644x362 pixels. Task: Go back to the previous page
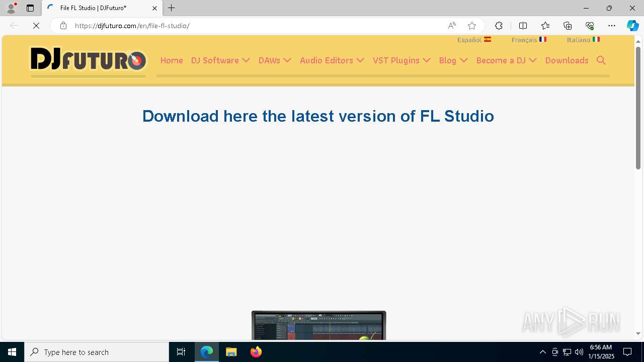pyautogui.click(x=14, y=26)
